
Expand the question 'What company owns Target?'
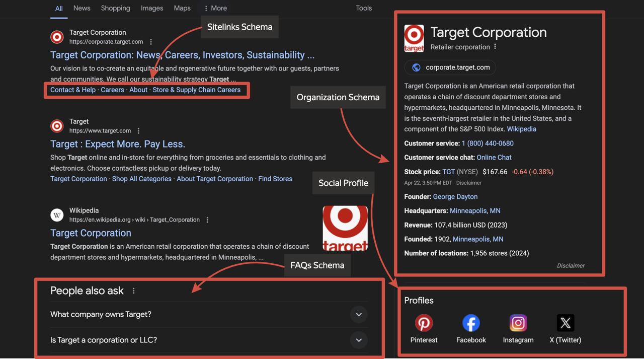pos(359,314)
